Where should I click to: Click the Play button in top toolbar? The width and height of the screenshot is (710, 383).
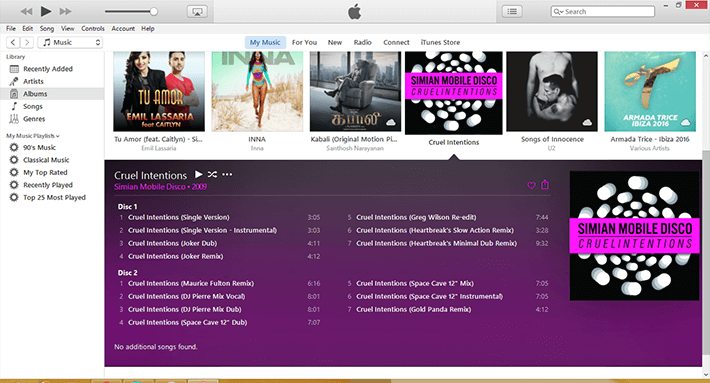click(46, 11)
